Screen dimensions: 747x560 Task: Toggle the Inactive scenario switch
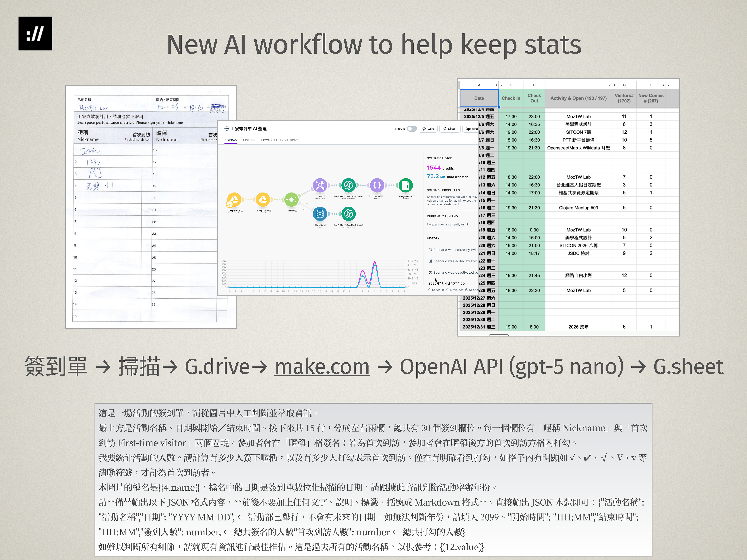[412, 129]
